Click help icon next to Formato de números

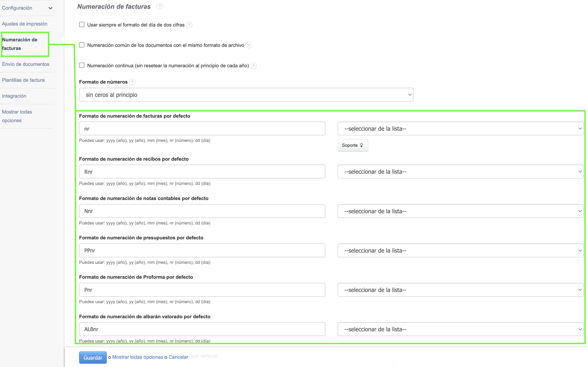tap(132, 82)
